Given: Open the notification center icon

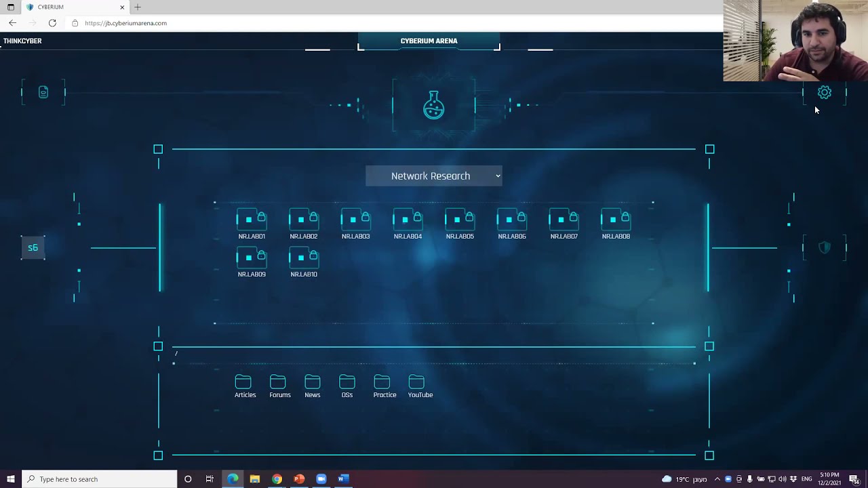Looking at the screenshot, I should [854, 479].
